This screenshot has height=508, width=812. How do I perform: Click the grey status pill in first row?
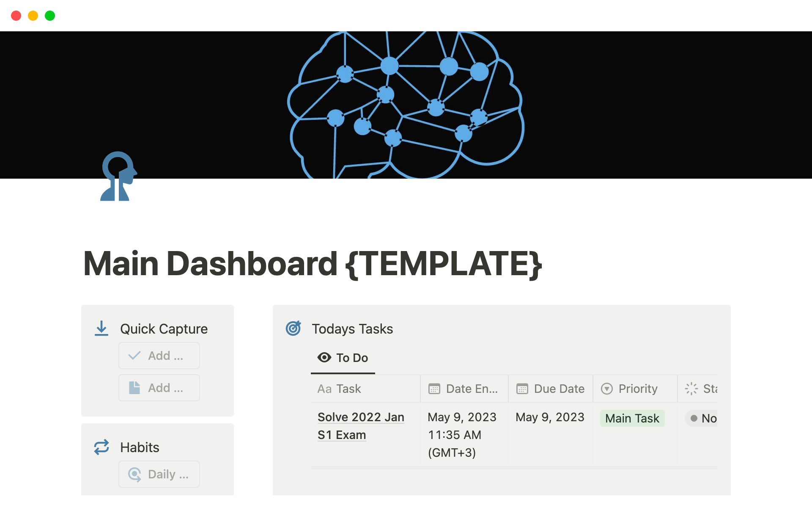[x=703, y=418]
